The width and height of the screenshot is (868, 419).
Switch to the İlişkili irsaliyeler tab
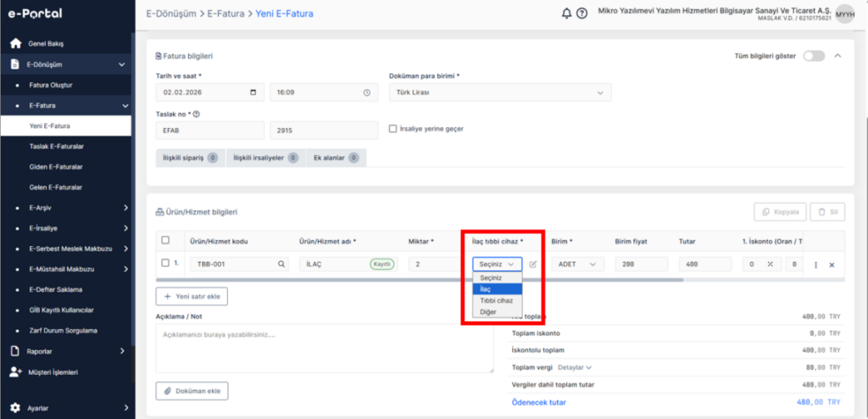tap(266, 158)
